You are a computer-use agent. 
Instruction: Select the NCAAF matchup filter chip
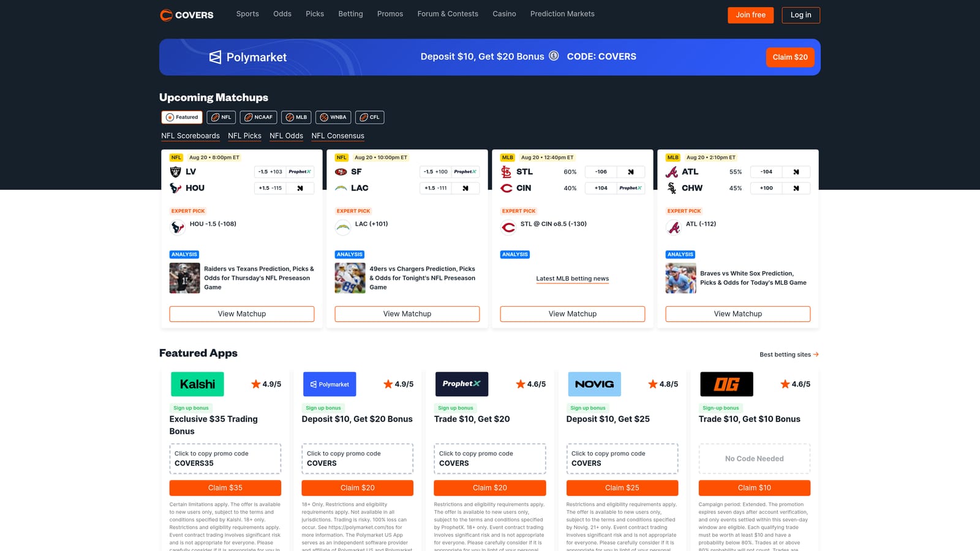point(258,117)
